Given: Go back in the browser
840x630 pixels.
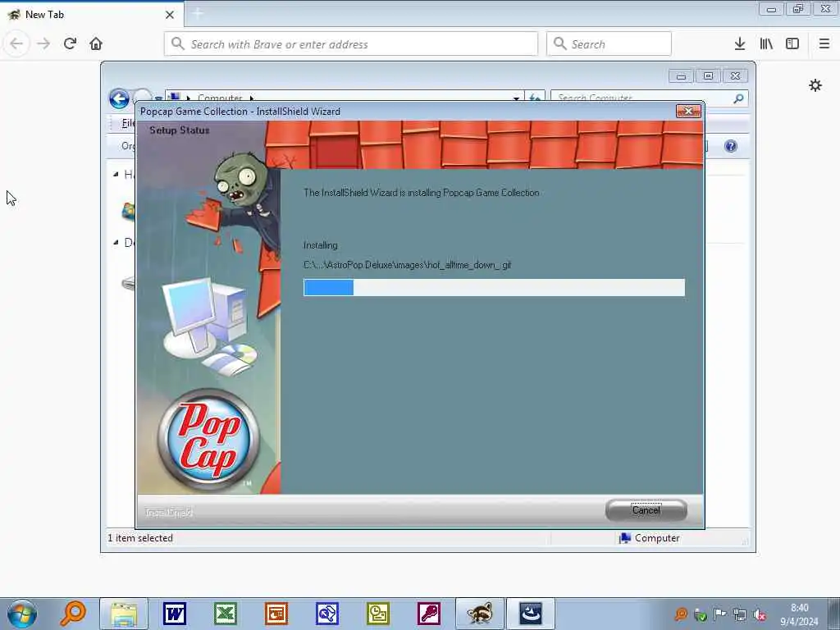Looking at the screenshot, I should (16, 43).
